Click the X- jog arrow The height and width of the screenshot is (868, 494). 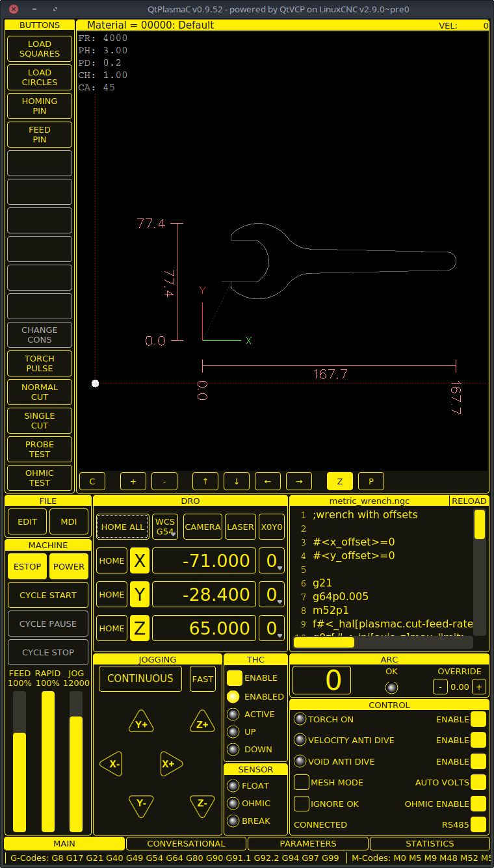[x=112, y=764]
